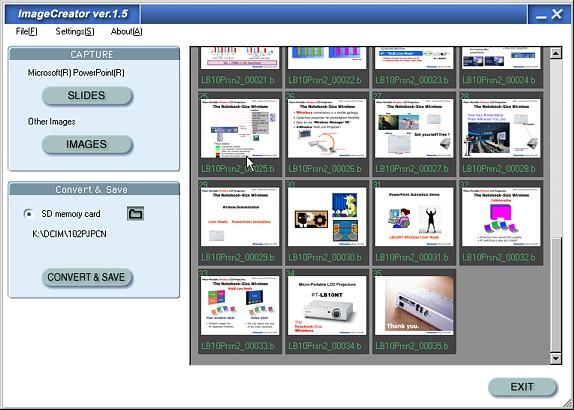Select slide thumbnail LB10Prsn2_00022
This screenshot has height=410, width=574.
(327, 58)
